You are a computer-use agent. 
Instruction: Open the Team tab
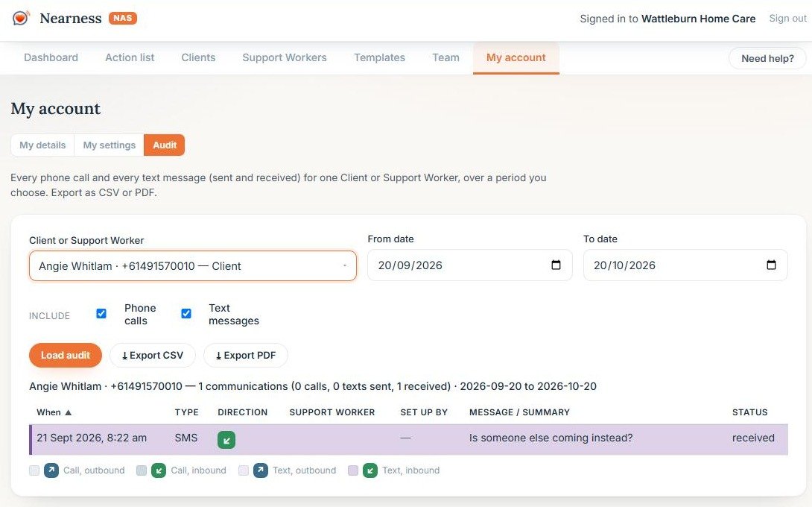click(x=446, y=57)
